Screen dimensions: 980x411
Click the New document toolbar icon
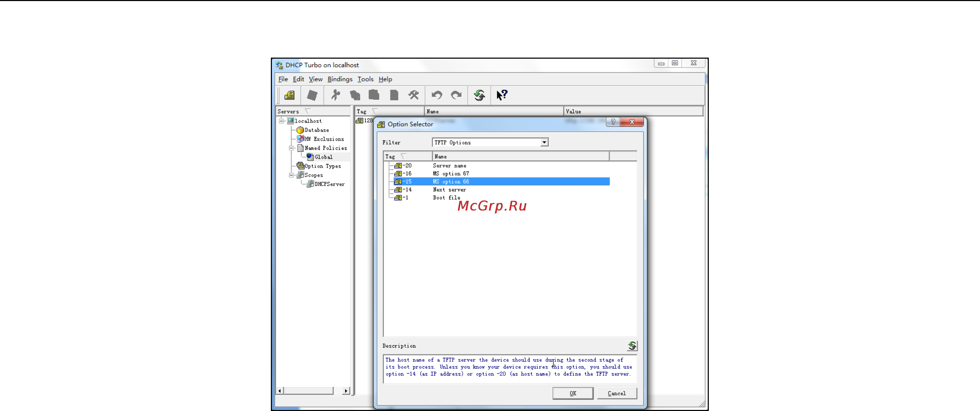[394, 95]
